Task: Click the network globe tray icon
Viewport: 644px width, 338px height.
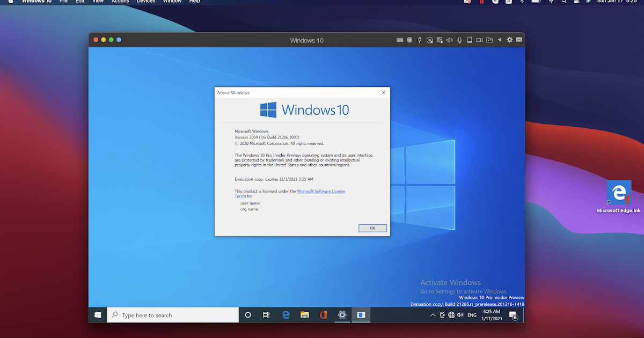Action: [451, 315]
